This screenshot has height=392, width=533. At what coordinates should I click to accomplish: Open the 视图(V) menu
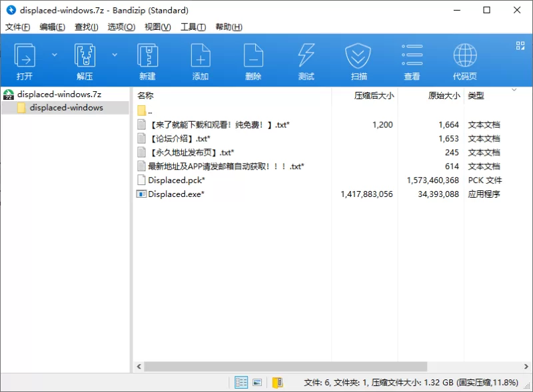[158, 27]
